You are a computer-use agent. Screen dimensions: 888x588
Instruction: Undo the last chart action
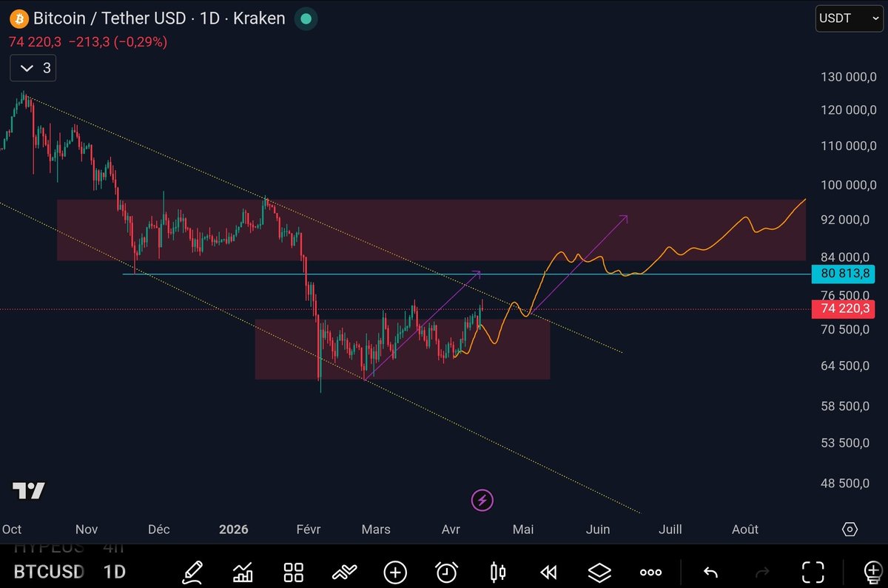(710, 572)
